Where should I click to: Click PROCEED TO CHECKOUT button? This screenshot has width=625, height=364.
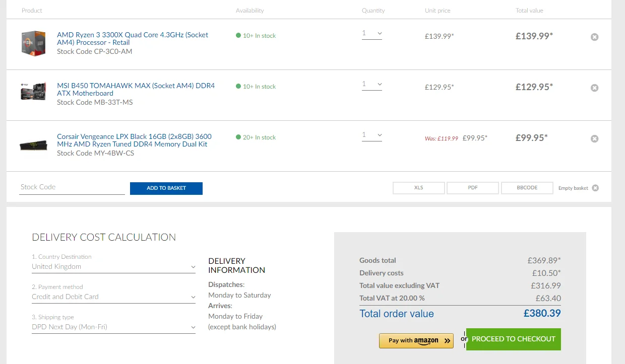point(514,339)
